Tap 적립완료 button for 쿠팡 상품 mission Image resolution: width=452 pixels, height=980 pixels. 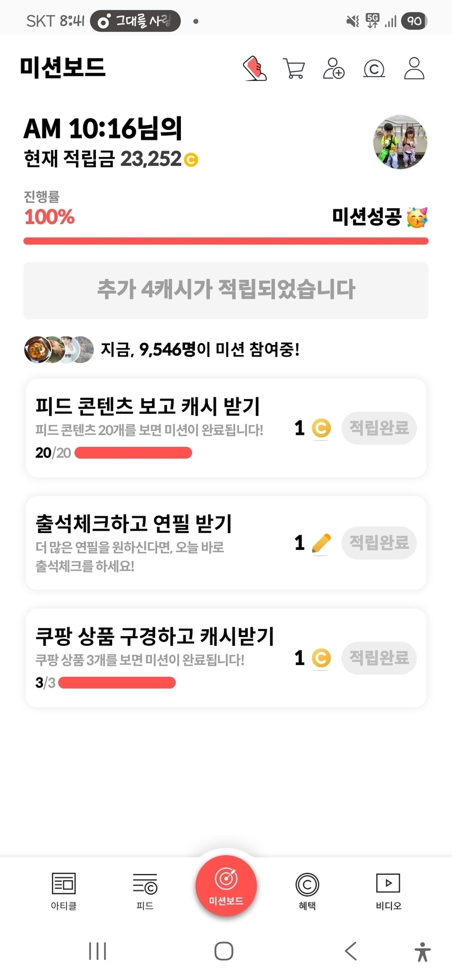[x=379, y=658]
